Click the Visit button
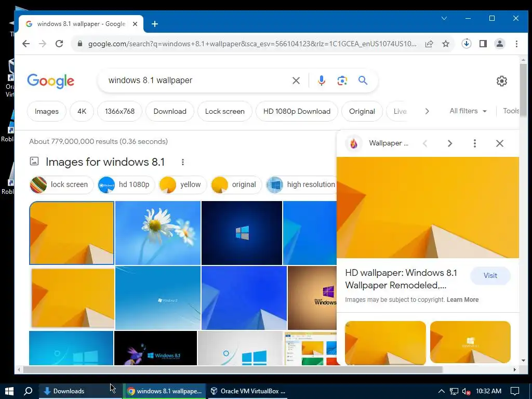 (x=490, y=275)
